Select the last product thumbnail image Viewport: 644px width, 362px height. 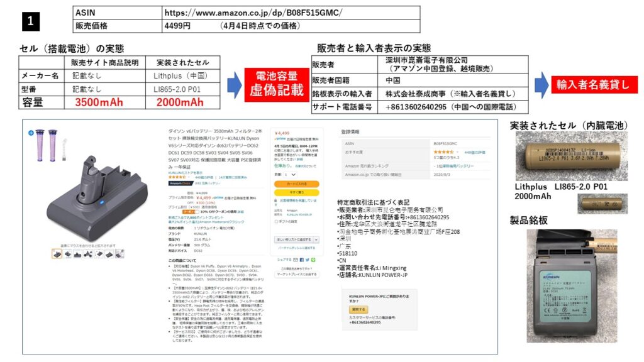tap(119, 253)
